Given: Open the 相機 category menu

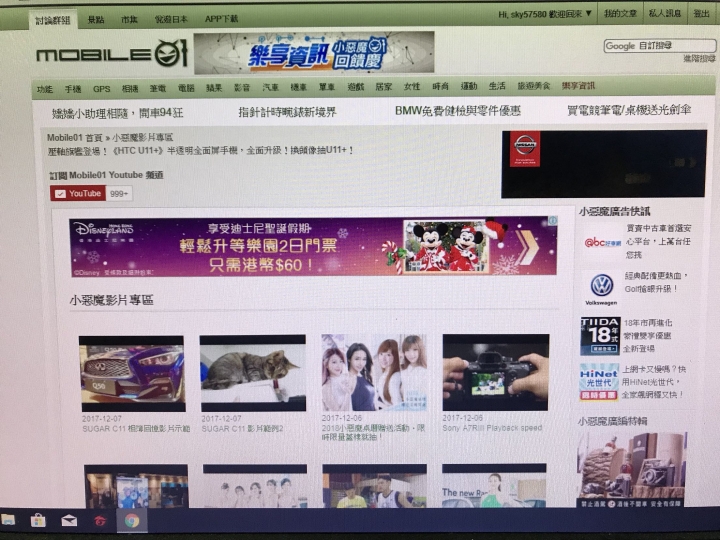Looking at the screenshot, I should point(130,88).
